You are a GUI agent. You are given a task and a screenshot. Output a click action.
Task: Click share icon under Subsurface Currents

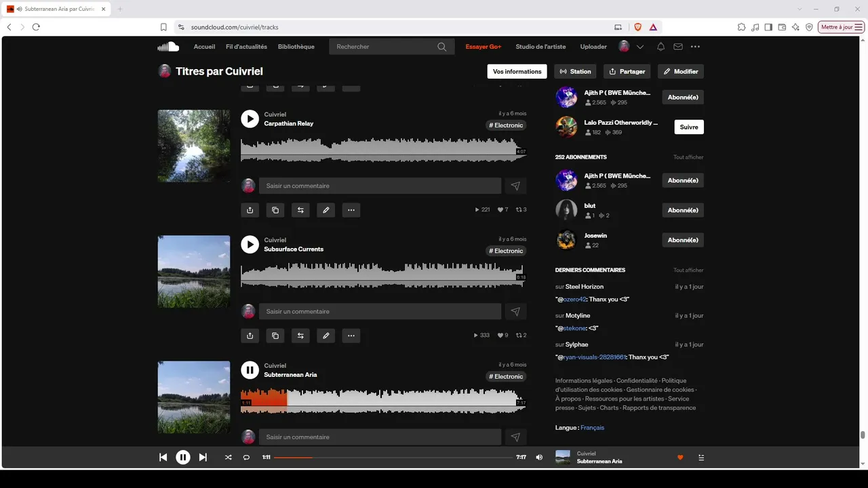coord(250,335)
